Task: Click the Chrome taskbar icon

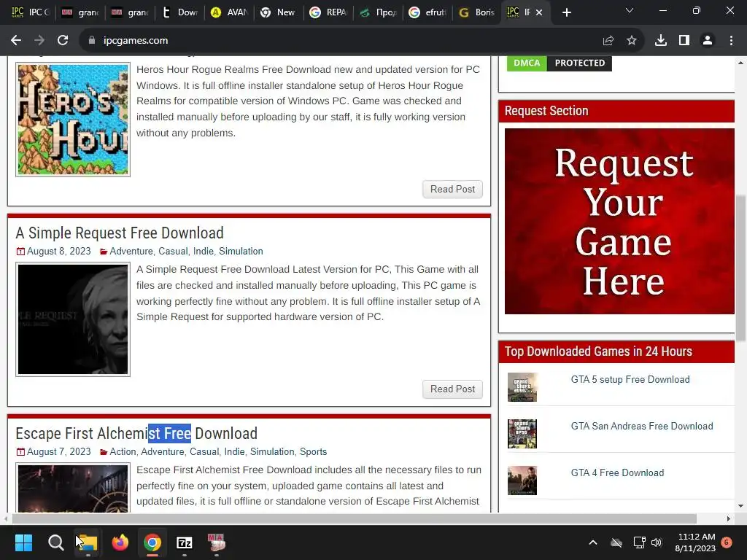Action: click(152, 542)
